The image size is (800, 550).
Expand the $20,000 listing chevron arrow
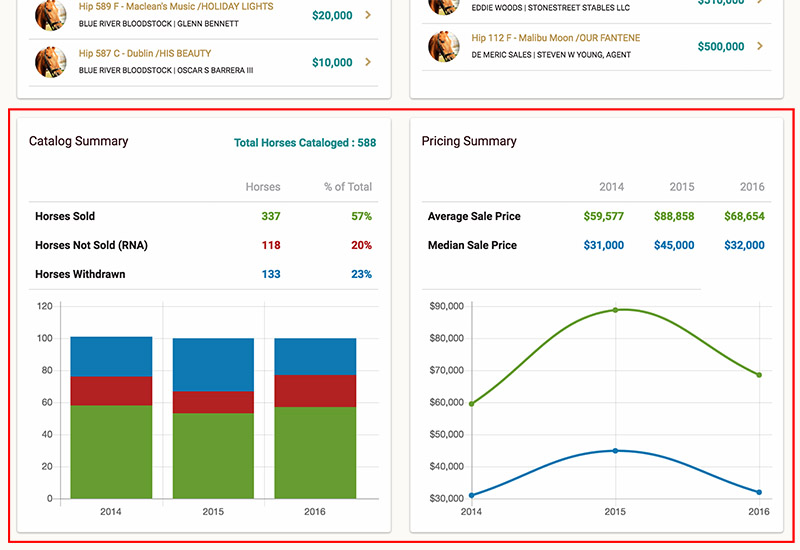point(368,15)
